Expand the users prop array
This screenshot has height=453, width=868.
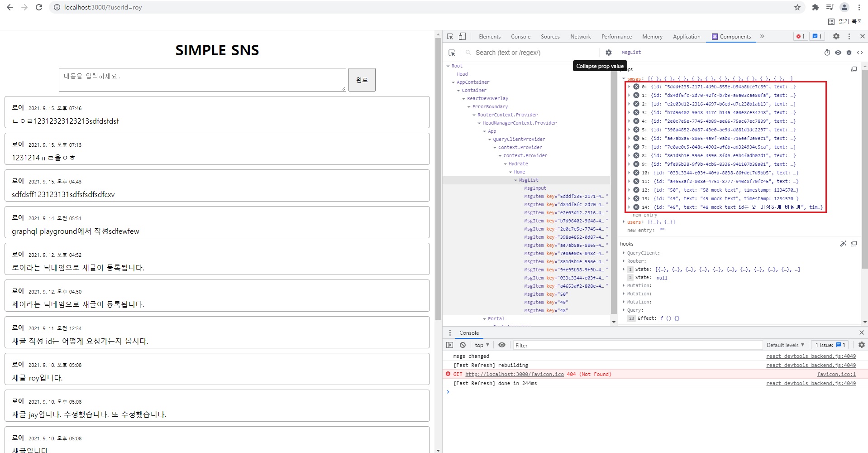(624, 222)
